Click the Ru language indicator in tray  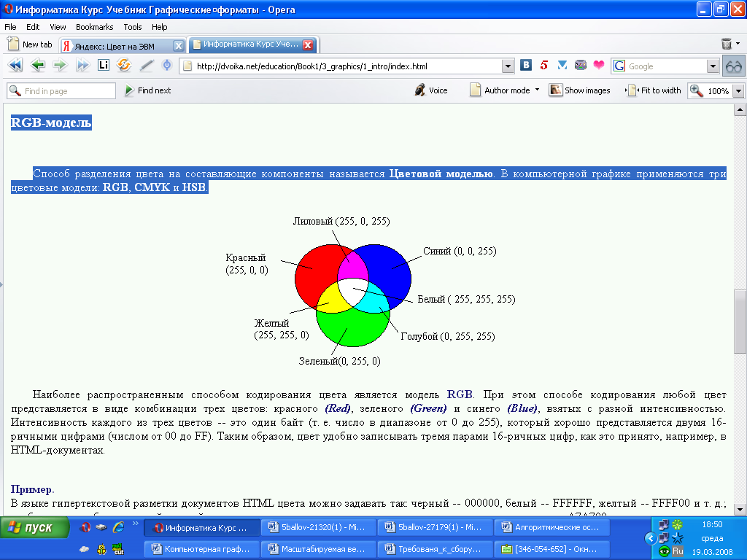[678, 551]
